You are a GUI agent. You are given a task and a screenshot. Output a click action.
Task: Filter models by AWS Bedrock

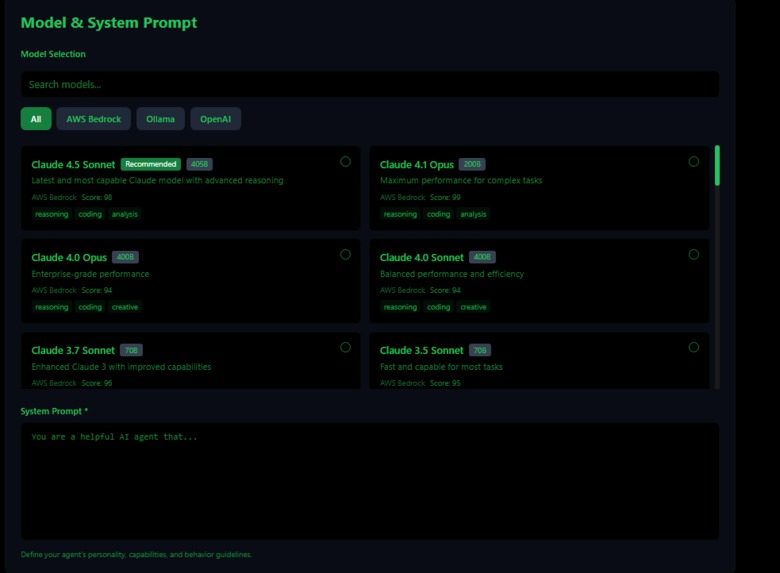click(x=94, y=119)
